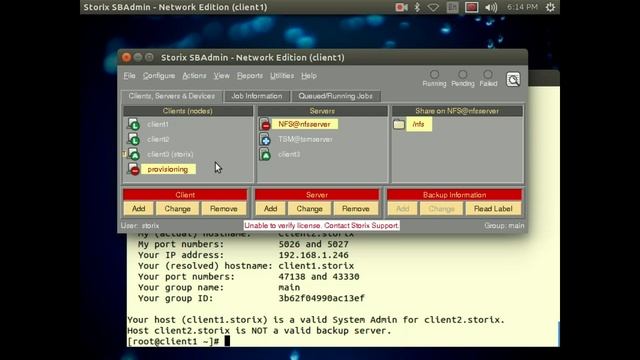Open the Reports menu
The image size is (640, 360).
250,76
